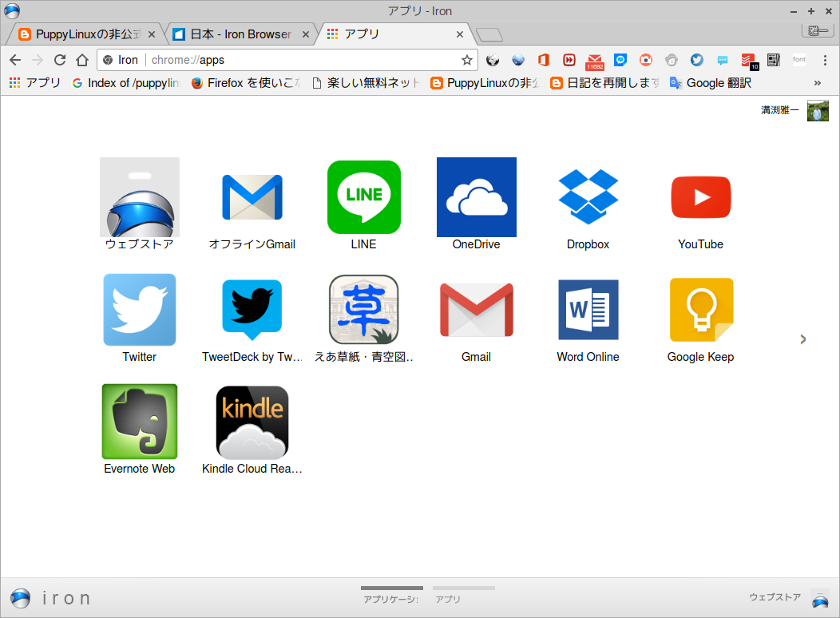The image size is (840, 618).
Task: Open a new tab
Action: click(489, 35)
